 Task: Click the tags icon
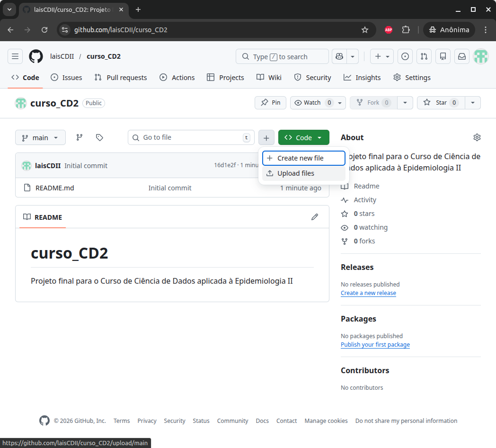coord(99,137)
